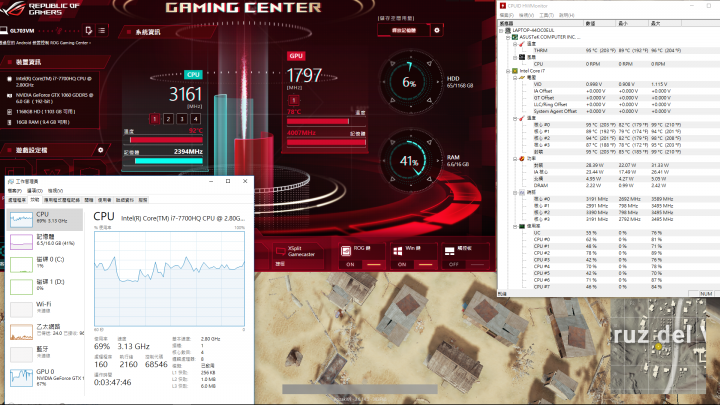Click the CPU usage graph in Task Manager
The height and width of the screenshot is (405, 720).
pos(169,279)
